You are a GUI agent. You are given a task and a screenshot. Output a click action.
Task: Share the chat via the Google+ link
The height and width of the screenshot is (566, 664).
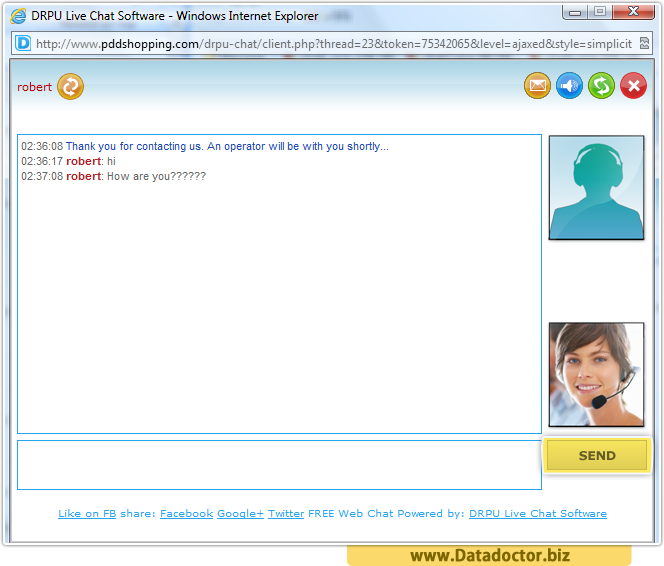coord(240,514)
